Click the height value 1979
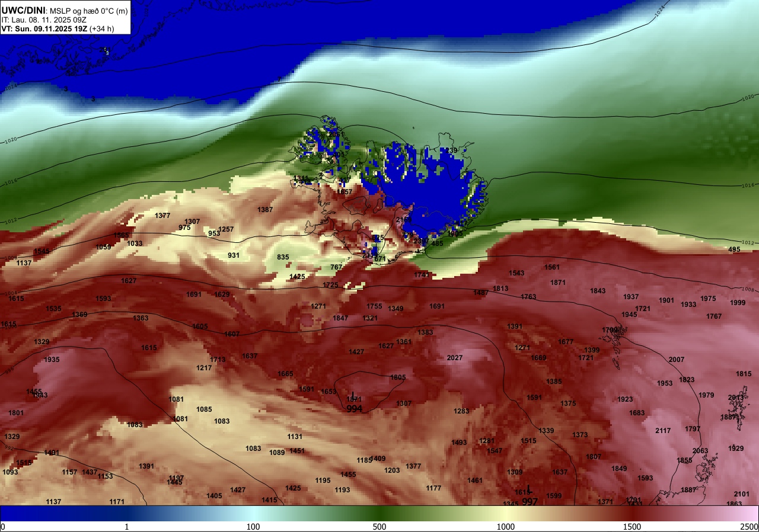Viewport: 759px width, 532px height. 706,395
